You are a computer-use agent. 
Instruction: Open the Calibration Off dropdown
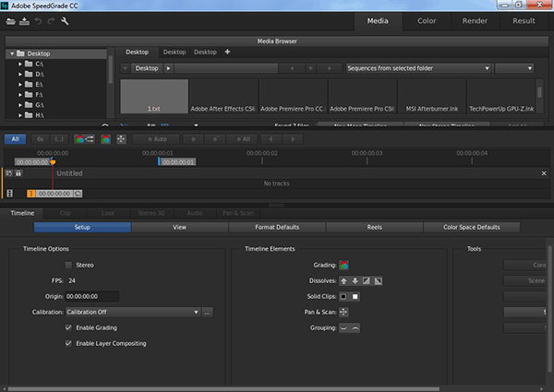click(133, 312)
